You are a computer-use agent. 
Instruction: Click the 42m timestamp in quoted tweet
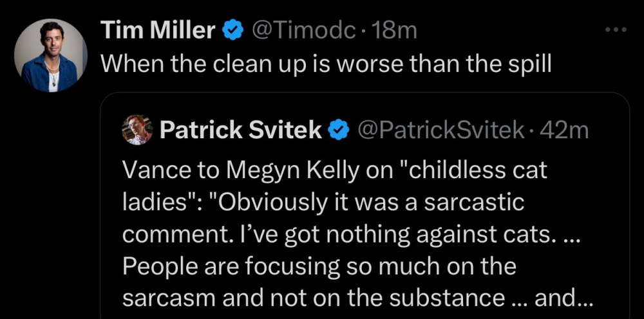(564, 131)
